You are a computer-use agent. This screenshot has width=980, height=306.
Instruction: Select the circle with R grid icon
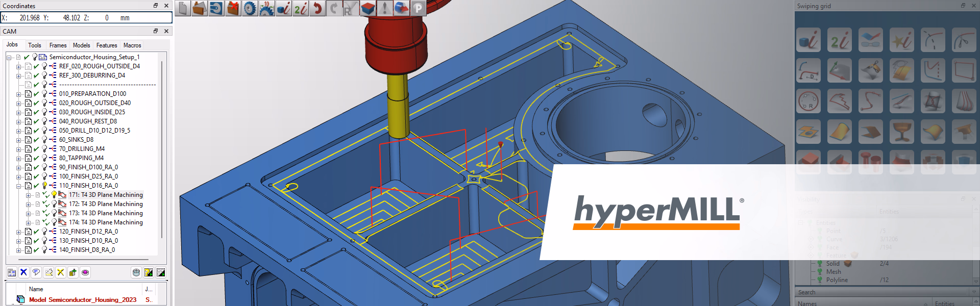point(808,101)
